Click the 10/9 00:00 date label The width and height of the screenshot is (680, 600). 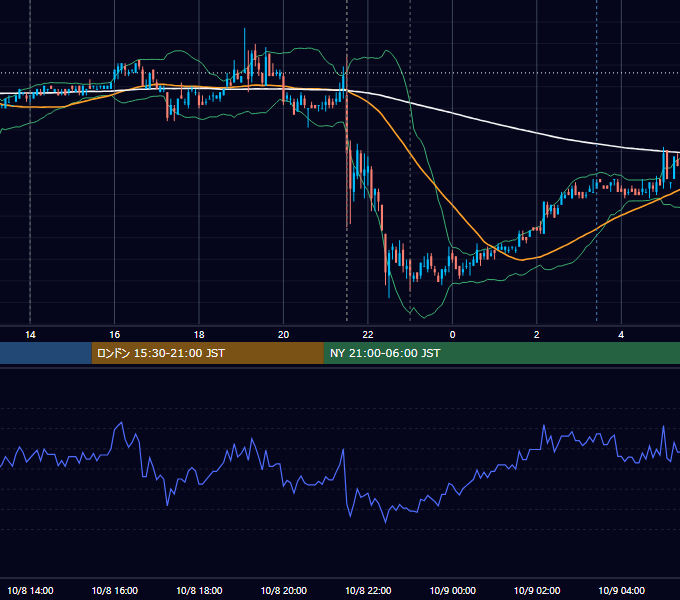[452, 590]
